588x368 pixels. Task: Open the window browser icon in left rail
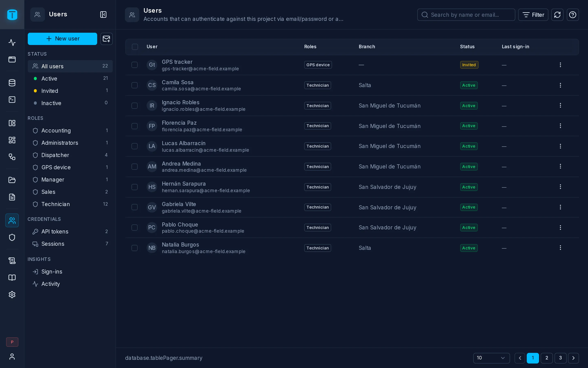click(x=12, y=59)
